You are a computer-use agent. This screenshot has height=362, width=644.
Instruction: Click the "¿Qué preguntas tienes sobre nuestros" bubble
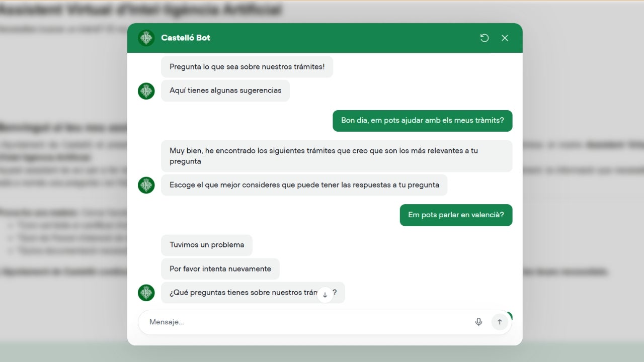pos(242,293)
